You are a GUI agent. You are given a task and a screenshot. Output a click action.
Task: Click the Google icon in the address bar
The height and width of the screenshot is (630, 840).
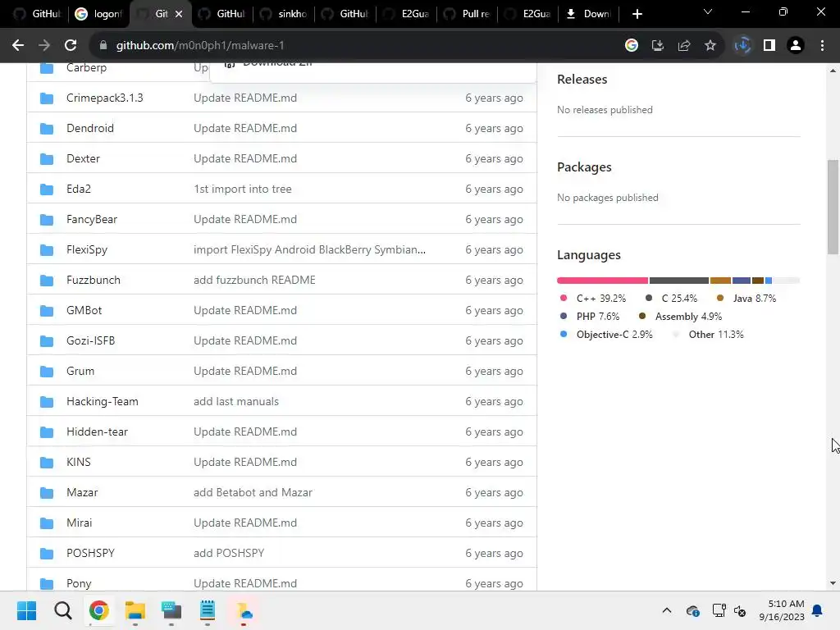click(632, 46)
